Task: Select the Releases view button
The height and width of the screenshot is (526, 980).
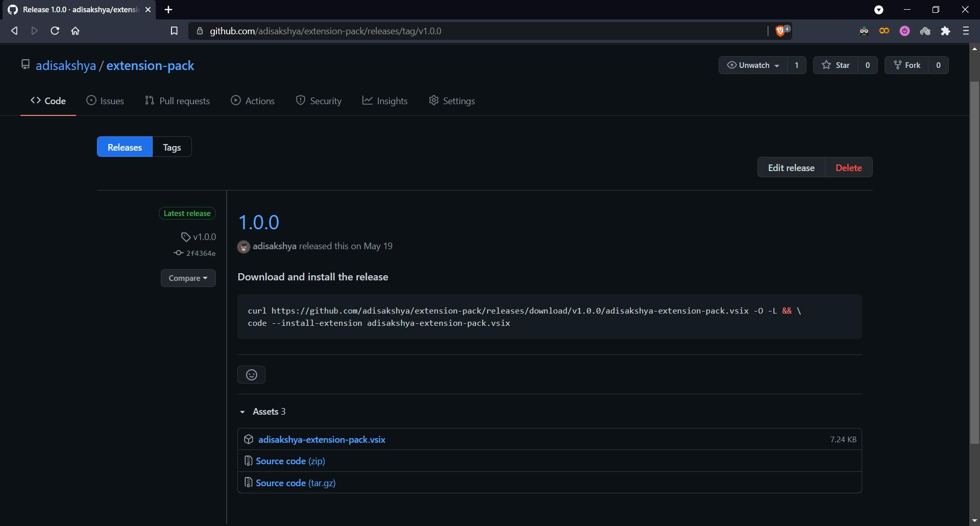Action: (125, 147)
